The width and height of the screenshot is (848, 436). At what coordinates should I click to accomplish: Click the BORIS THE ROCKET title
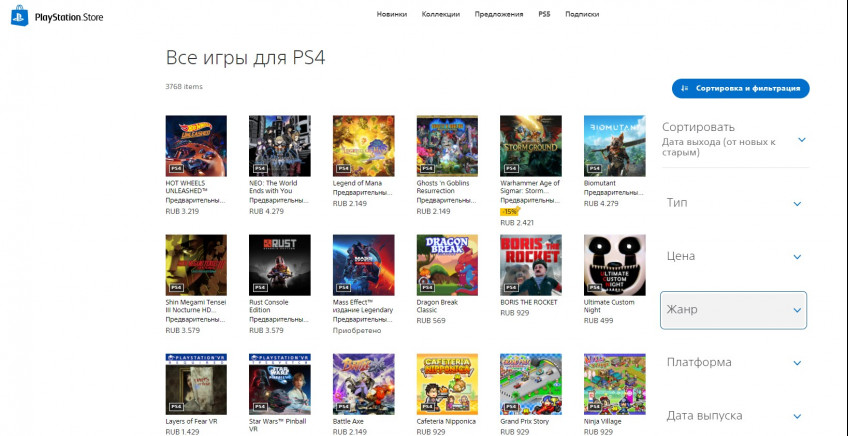529,302
